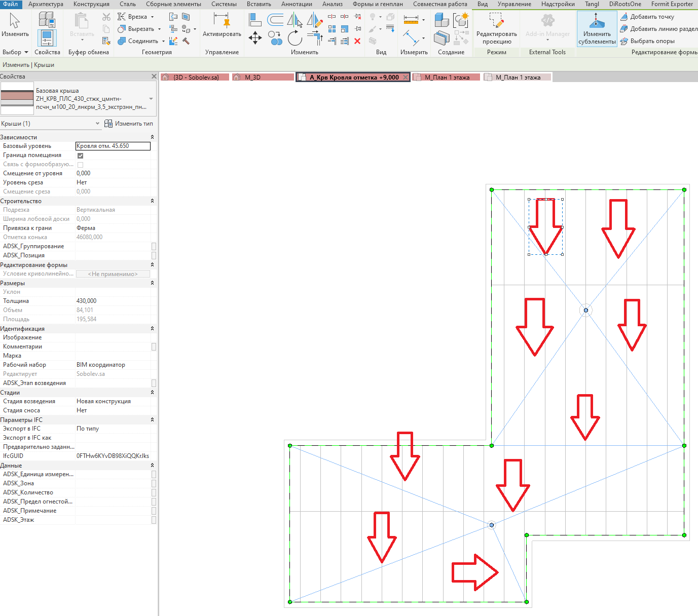Close the Свойства palette
The width and height of the screenshot is (698, 616).
pos(154,76)
